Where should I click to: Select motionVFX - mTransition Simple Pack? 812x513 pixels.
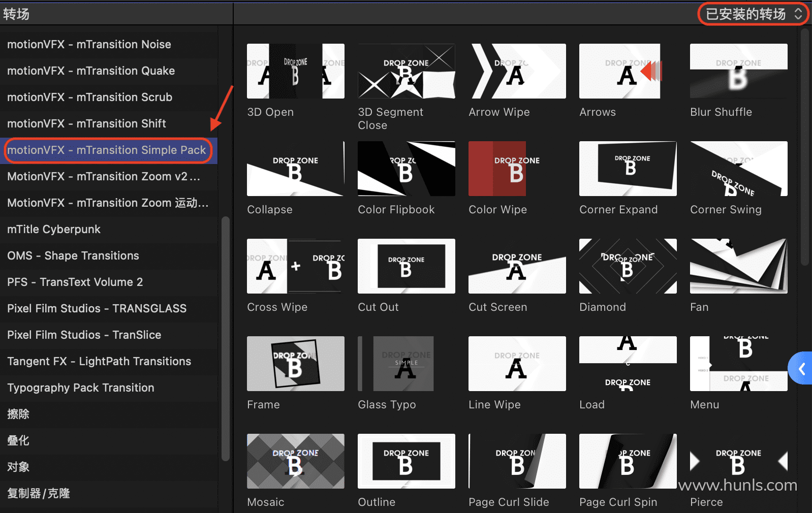(109, 150)
